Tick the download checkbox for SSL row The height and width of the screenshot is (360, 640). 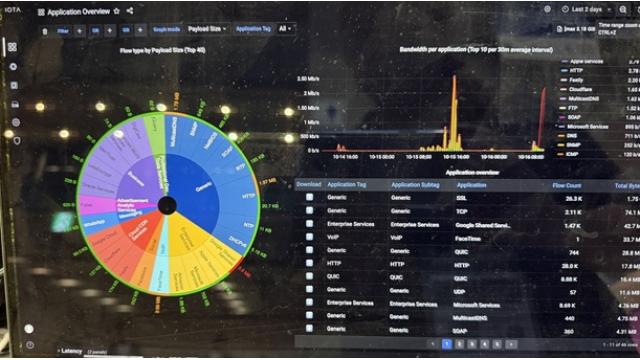coord(309,197)
